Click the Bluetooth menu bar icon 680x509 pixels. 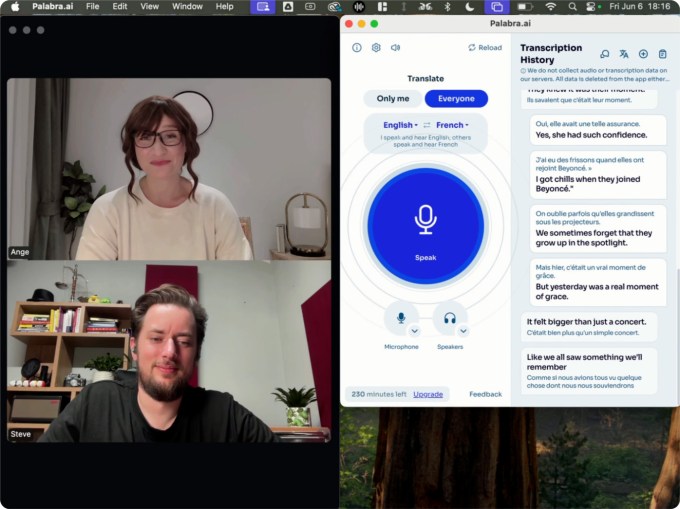[x=448, y=7]
